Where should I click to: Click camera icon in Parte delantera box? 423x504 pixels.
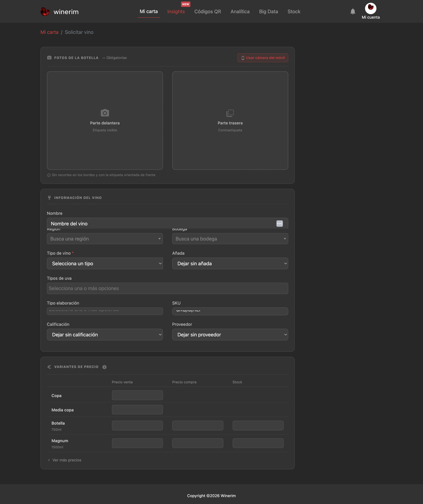[105, 113]
